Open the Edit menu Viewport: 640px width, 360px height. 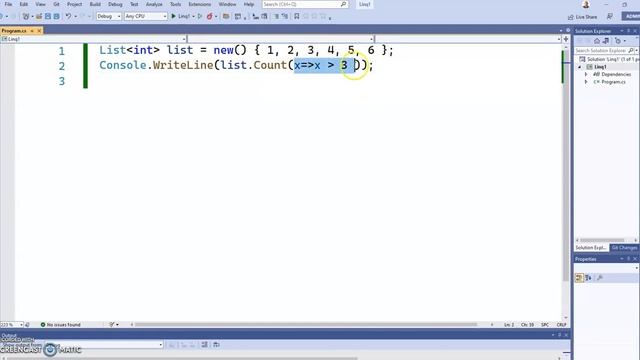(x=24, y=4)
